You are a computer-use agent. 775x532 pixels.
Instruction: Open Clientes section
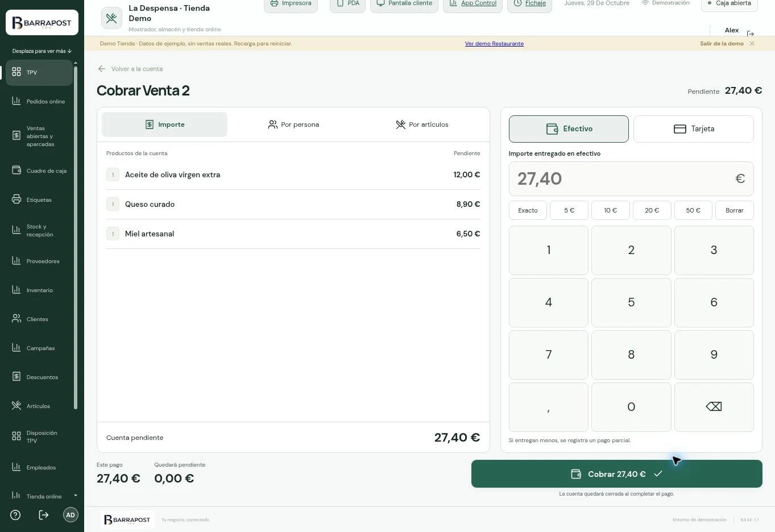[39, 319]
